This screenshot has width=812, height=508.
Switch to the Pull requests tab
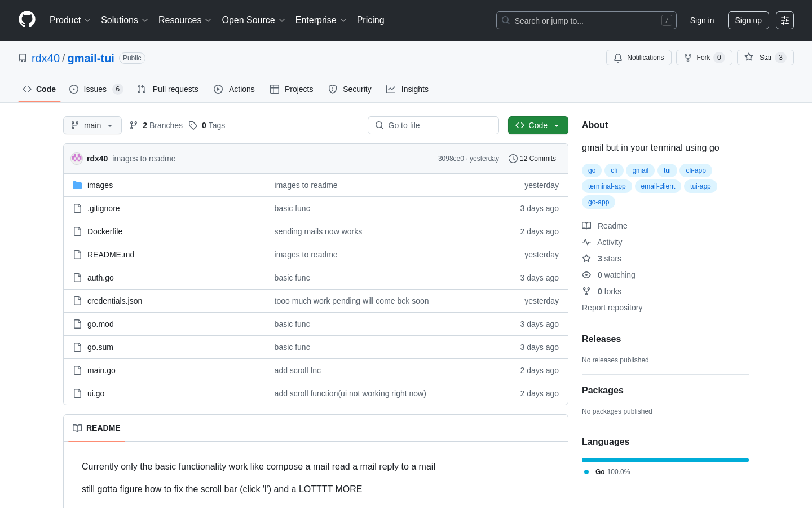point(167,89)
